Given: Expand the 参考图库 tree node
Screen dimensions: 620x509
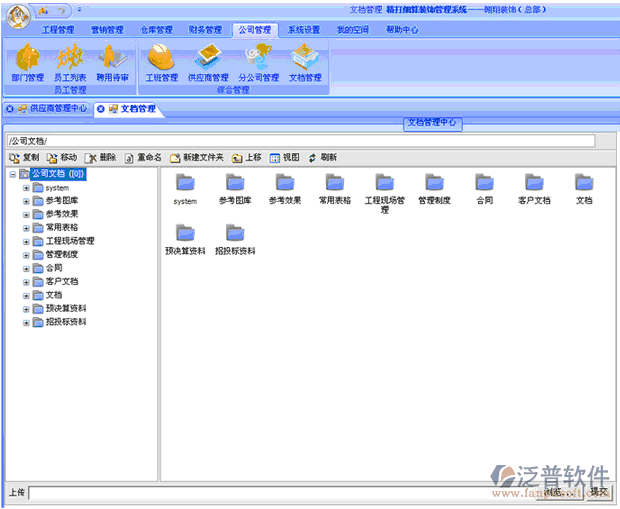Looking at the screenshot, I should pos(27,201).
